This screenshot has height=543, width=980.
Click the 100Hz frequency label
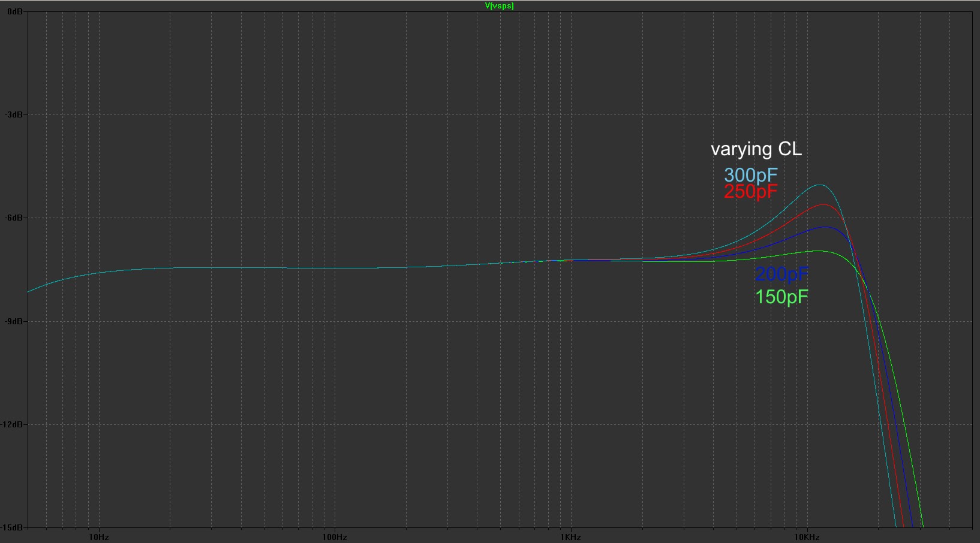334,537
